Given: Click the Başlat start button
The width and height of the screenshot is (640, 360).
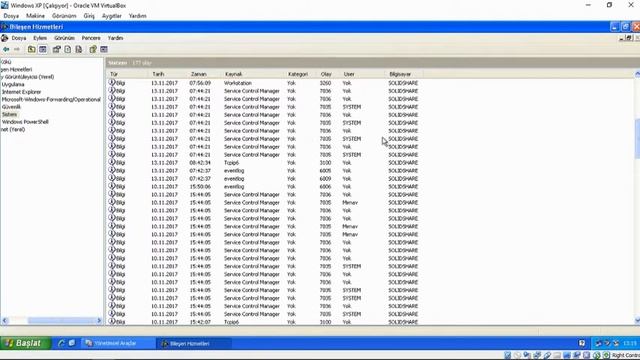Looking at the screenshot, I should (25, 343).
